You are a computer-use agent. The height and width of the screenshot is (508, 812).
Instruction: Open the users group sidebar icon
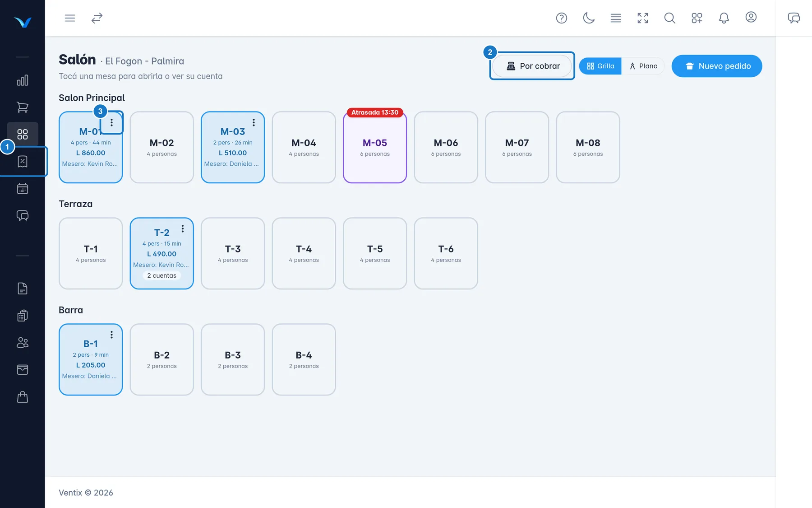point(23,343)
